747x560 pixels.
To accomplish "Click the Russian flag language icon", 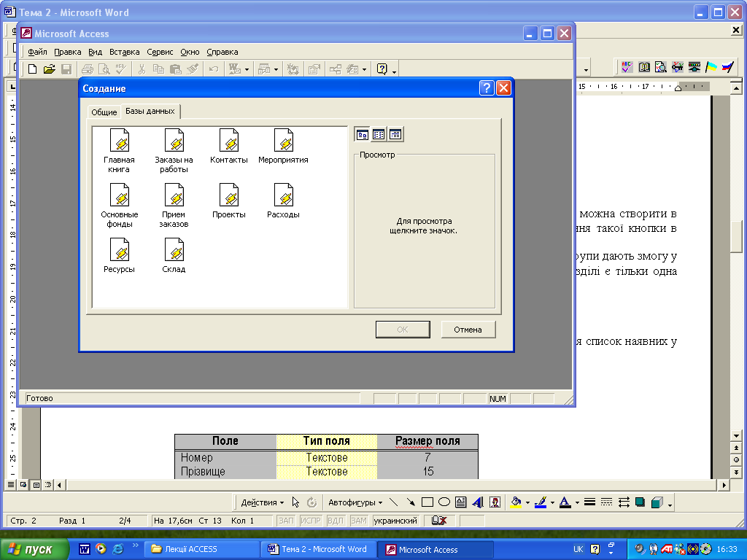I will pos(728,67).
